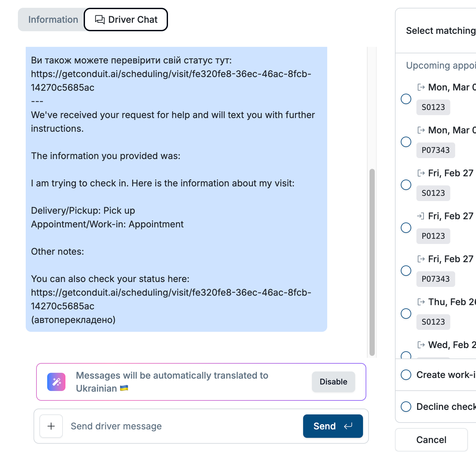
Task: Click outbound icon beside Mon, Mar S0123 appointment
Action: (421, 87)
